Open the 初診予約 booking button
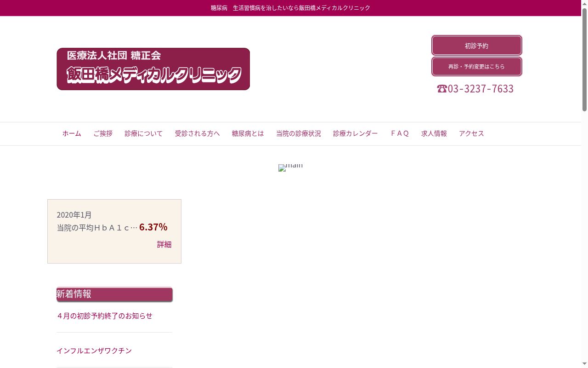The width and height of the screenshot is (588, 368). tap(476, 46)
